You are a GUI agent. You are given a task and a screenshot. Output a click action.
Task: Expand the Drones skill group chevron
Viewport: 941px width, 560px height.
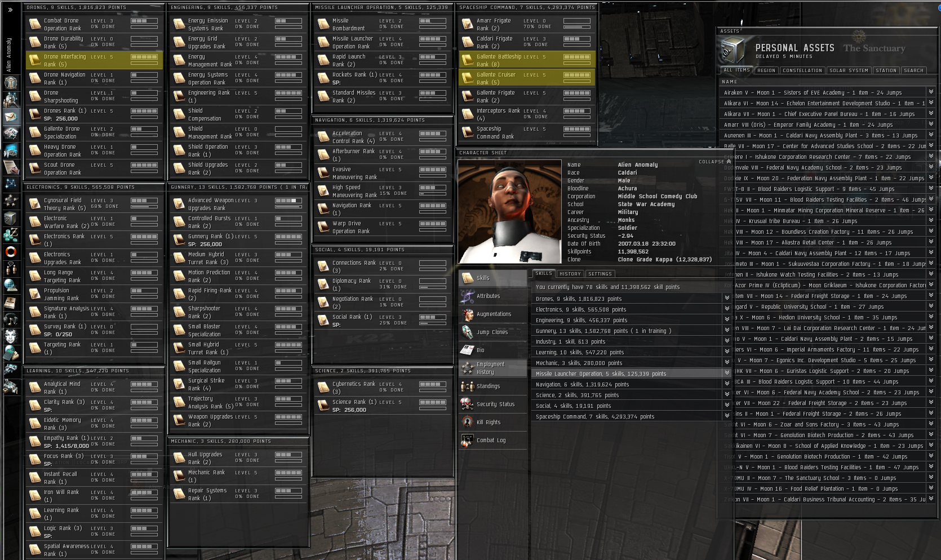click(x=727, y=299)
